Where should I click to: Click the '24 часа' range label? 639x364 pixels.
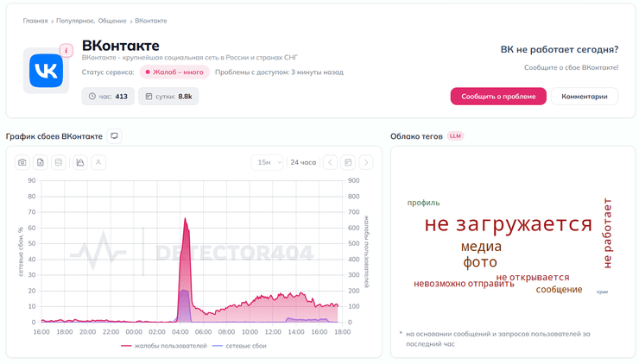[x=303, y=162]
